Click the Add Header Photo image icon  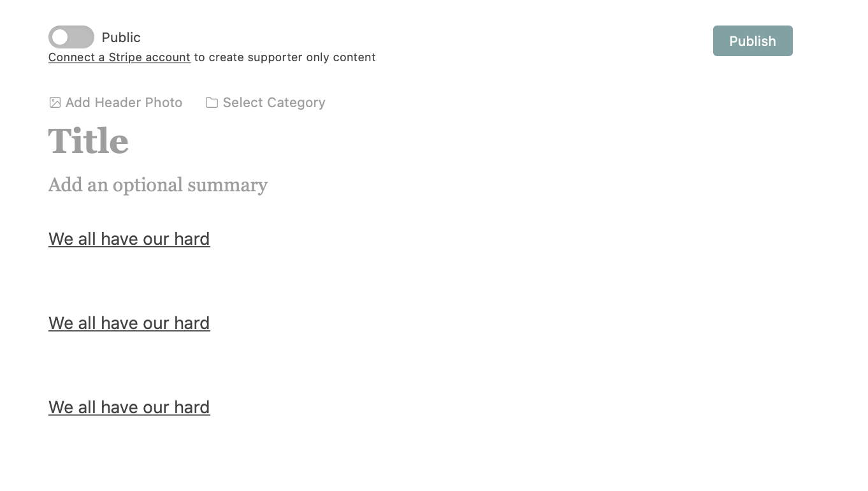pos(55,102)
